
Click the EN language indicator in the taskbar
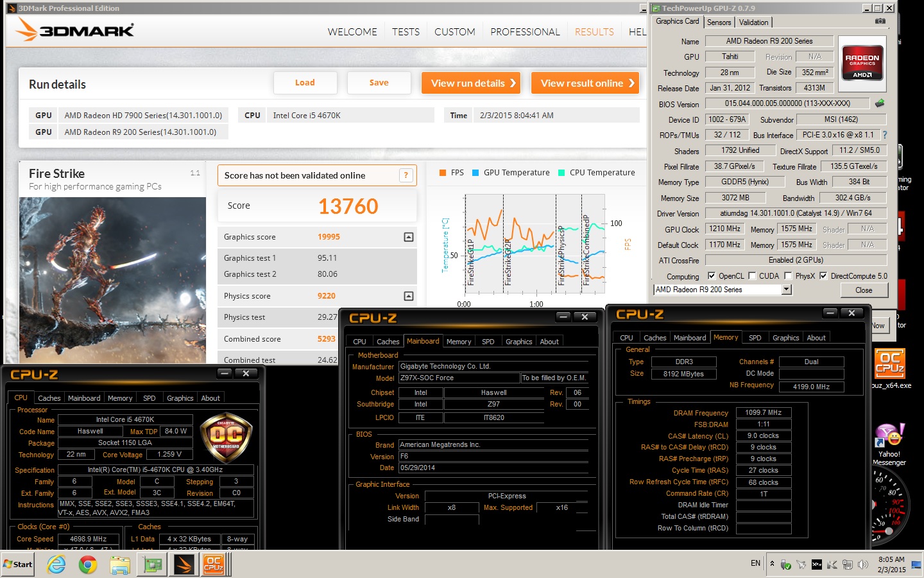pos(755,563)
